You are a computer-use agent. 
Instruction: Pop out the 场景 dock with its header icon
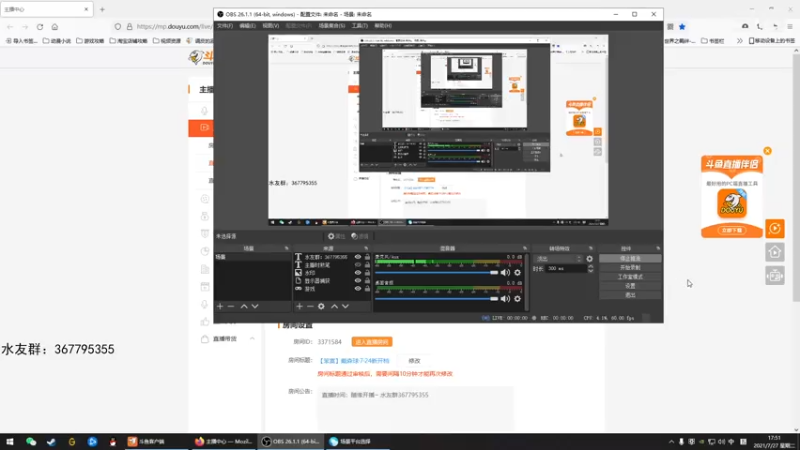pyautogui.click(x=286, y=248)
